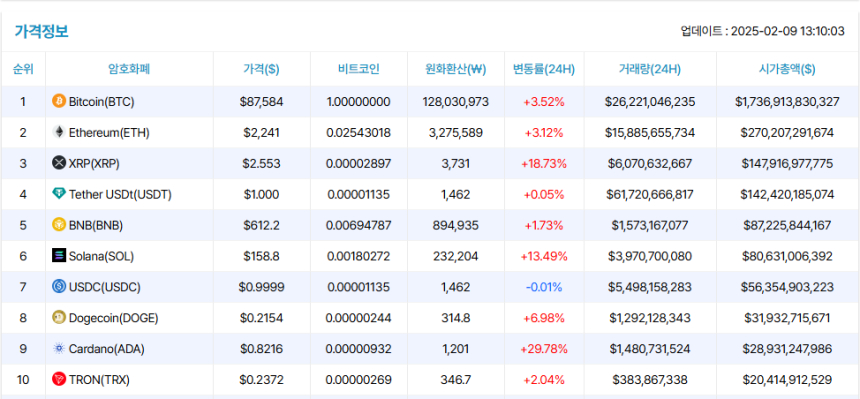Open the Tether USDt(USDT) name link

tap(120, 194)
